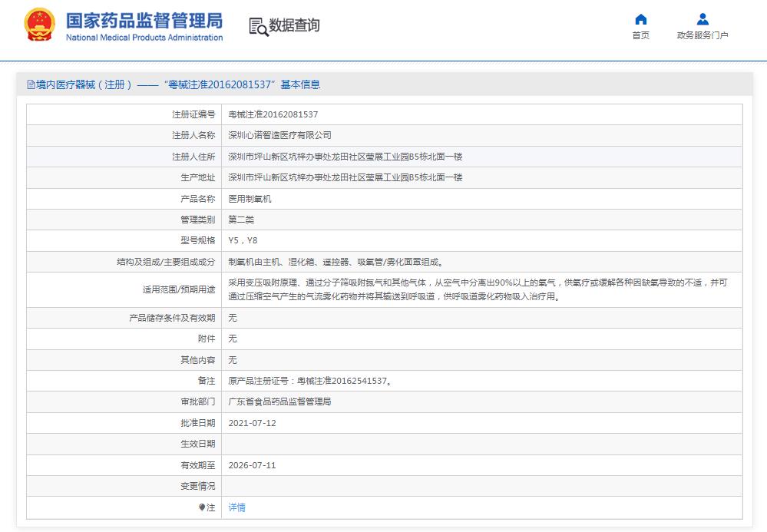
Task: Click product name 医用制氧机
Action: [x=250, y=198]
